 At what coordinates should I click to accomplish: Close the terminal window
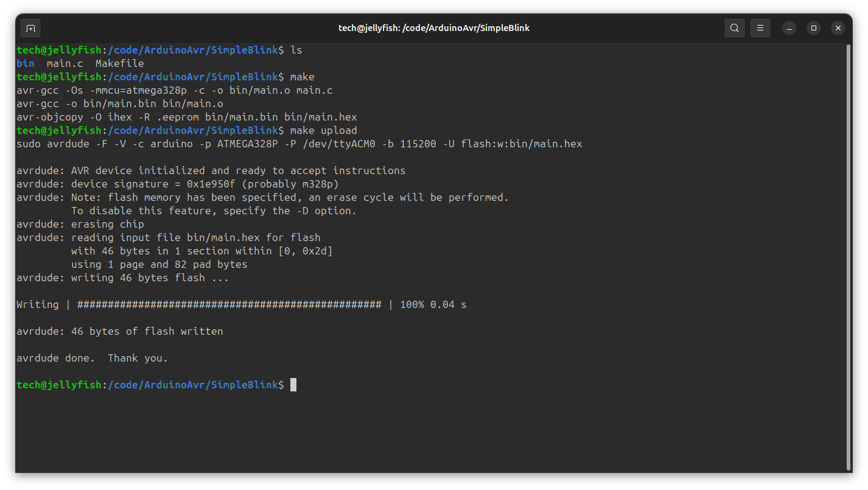tap(838, 28)
